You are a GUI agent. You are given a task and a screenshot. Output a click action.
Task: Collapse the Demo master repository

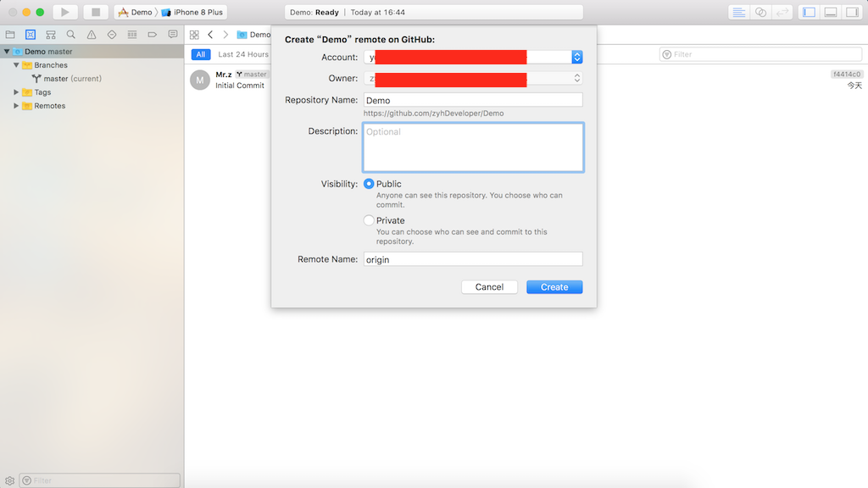(x=7, y=52)
